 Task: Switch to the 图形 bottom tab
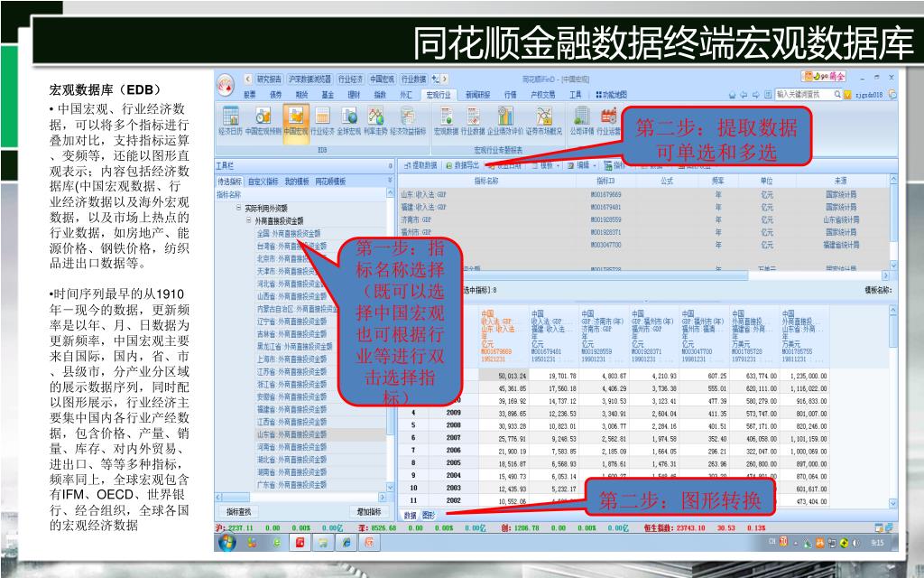[x=429, y=515]
